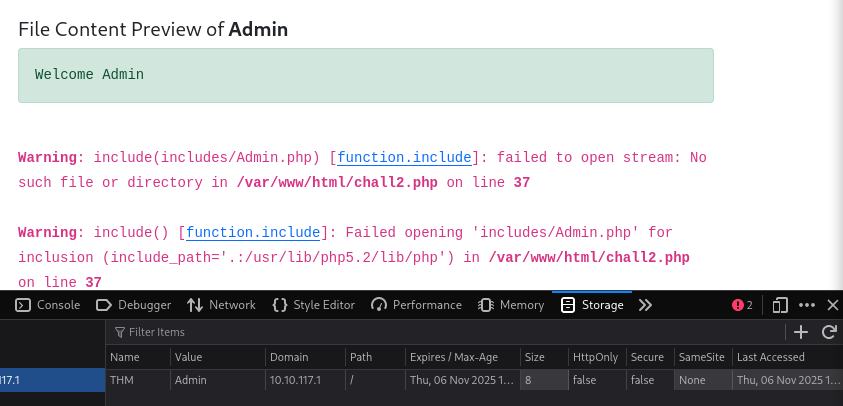Click the cookie path cell "/"
This screenshot has height=406, width=843.
click(375, 380)
